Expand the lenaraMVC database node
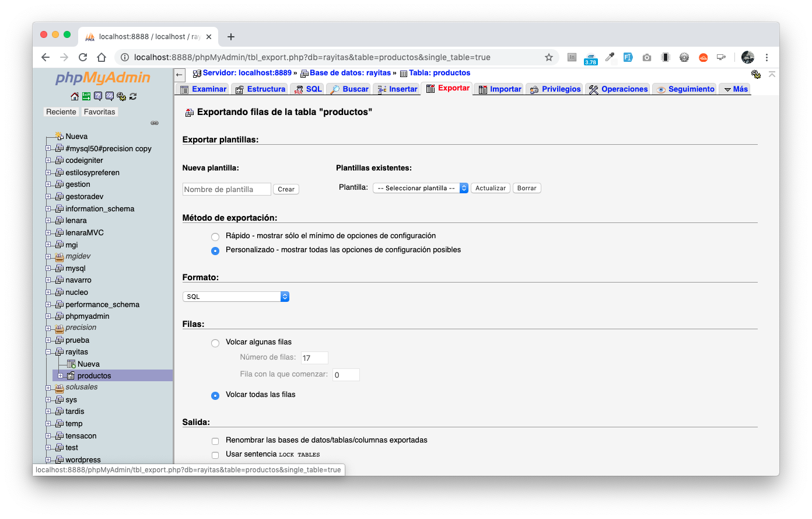The image size is (812, 519). (48, 232)
